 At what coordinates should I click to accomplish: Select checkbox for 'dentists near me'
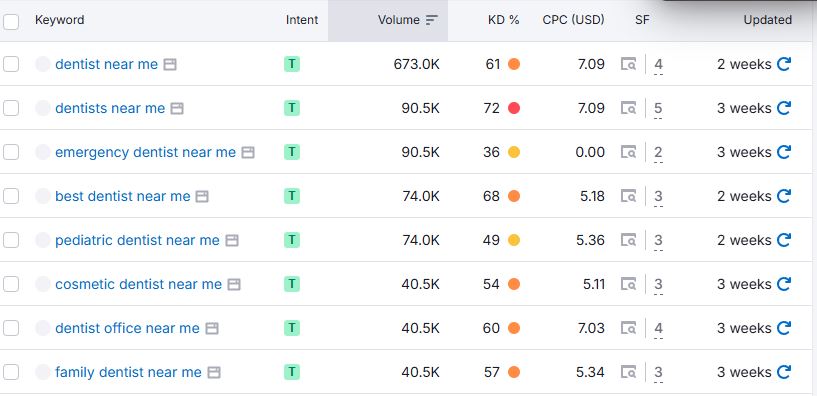click(11, 108)
